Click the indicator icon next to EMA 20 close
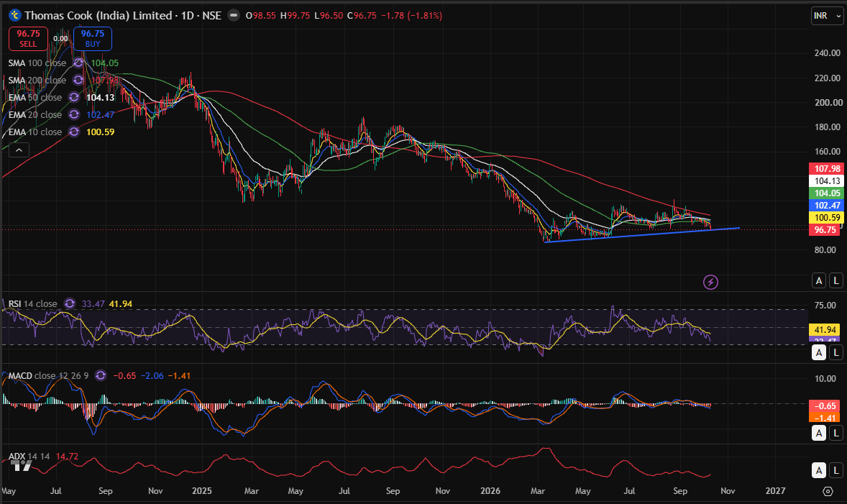 74,114
